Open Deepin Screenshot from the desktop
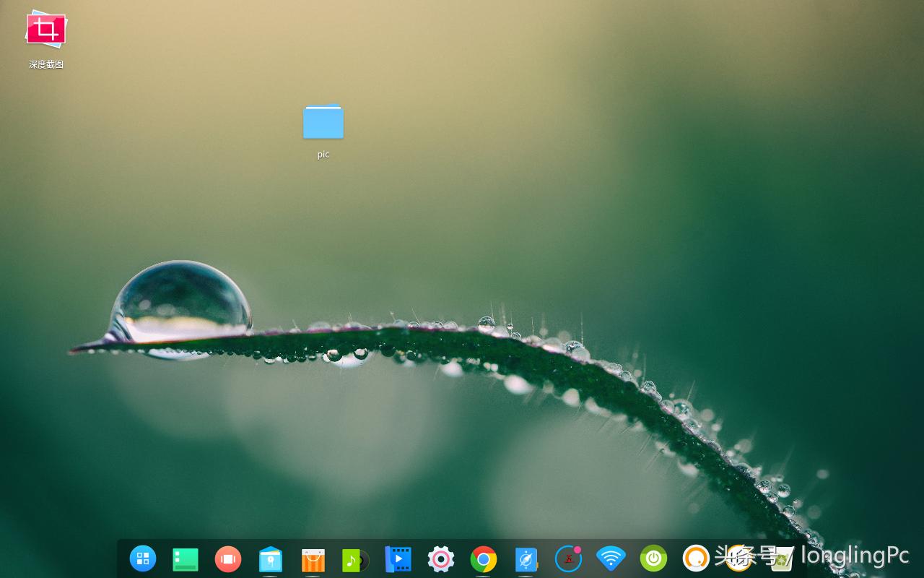924x578 pixels. [x=45, y=30]
